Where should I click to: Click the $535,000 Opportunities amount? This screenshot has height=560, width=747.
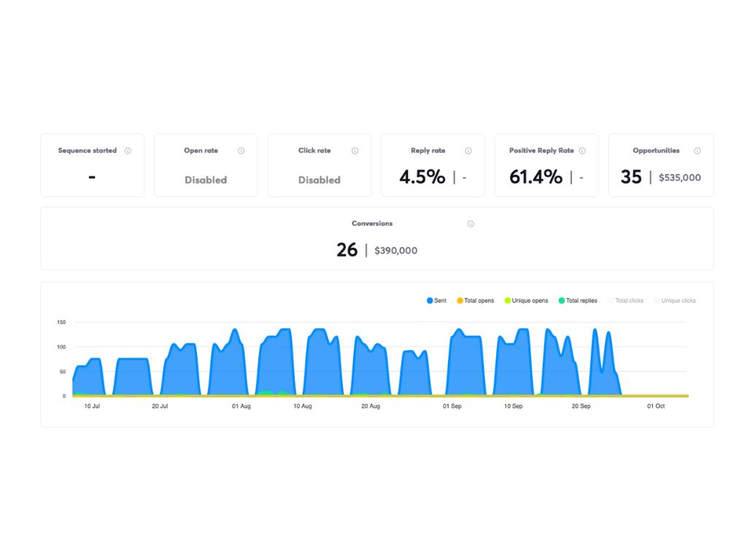click(x=678, y=177)
